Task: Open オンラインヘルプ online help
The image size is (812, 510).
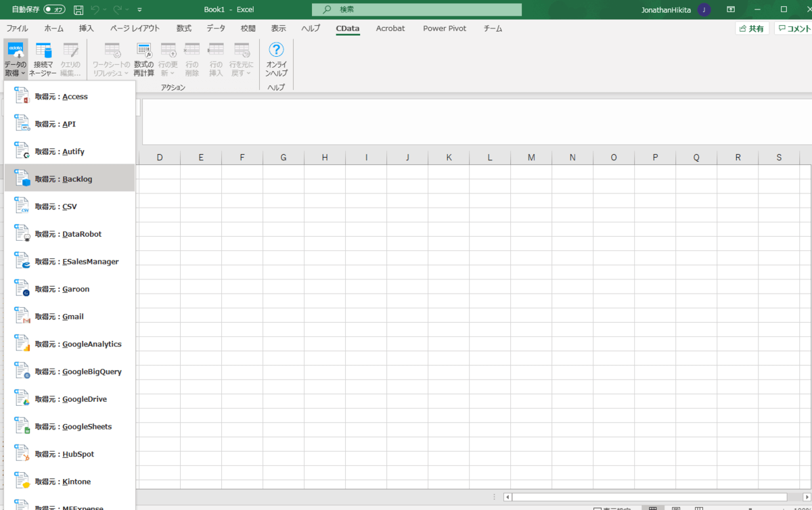Action: pos(276,59)
